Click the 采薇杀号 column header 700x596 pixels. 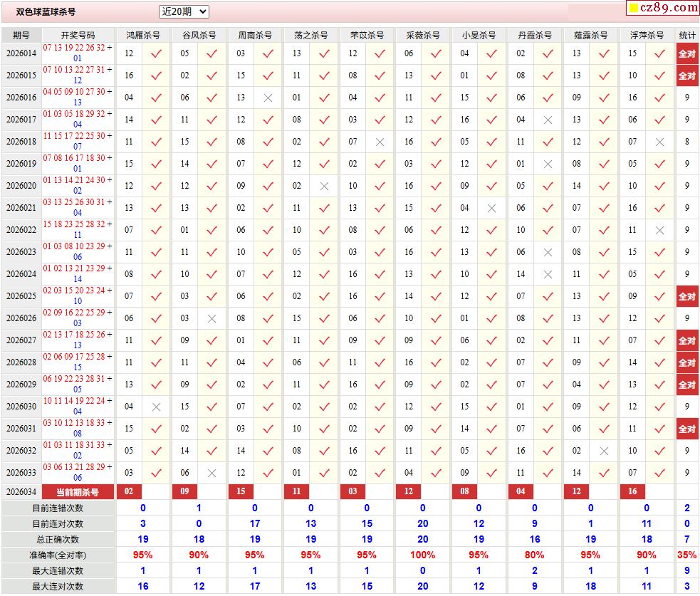click(422, 35)
